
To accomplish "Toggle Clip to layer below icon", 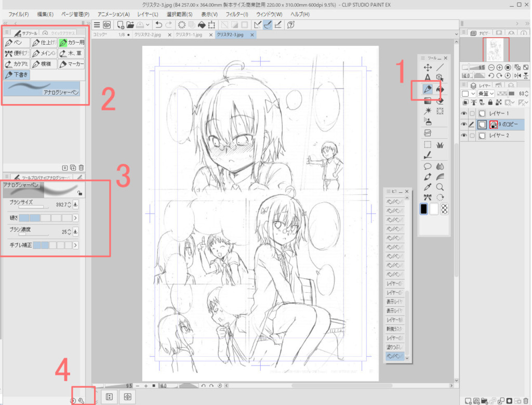I will [x=465, y=102].
